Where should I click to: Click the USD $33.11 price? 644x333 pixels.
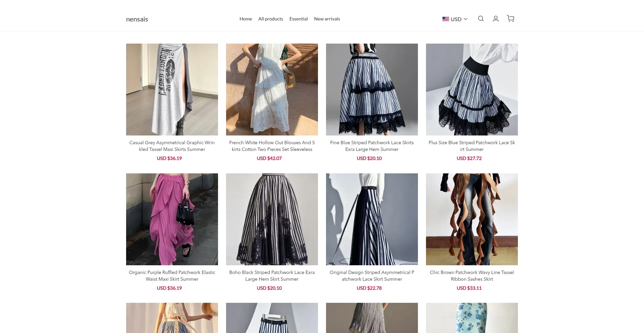(469, 288)
